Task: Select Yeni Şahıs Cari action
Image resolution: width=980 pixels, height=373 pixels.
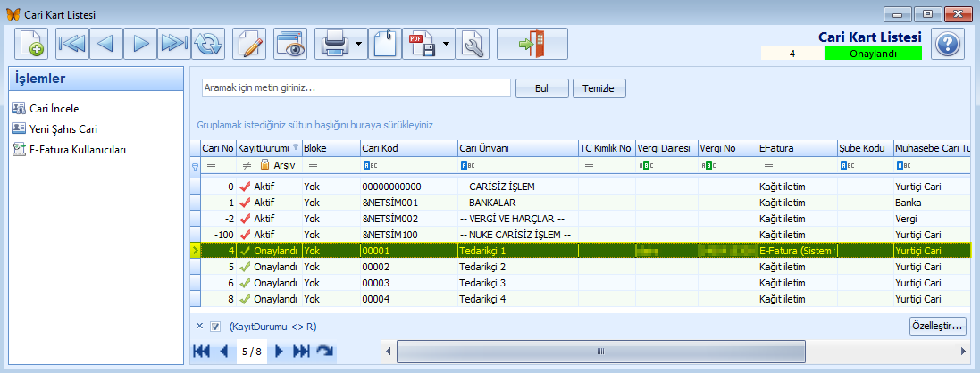Action: point(63,129)
